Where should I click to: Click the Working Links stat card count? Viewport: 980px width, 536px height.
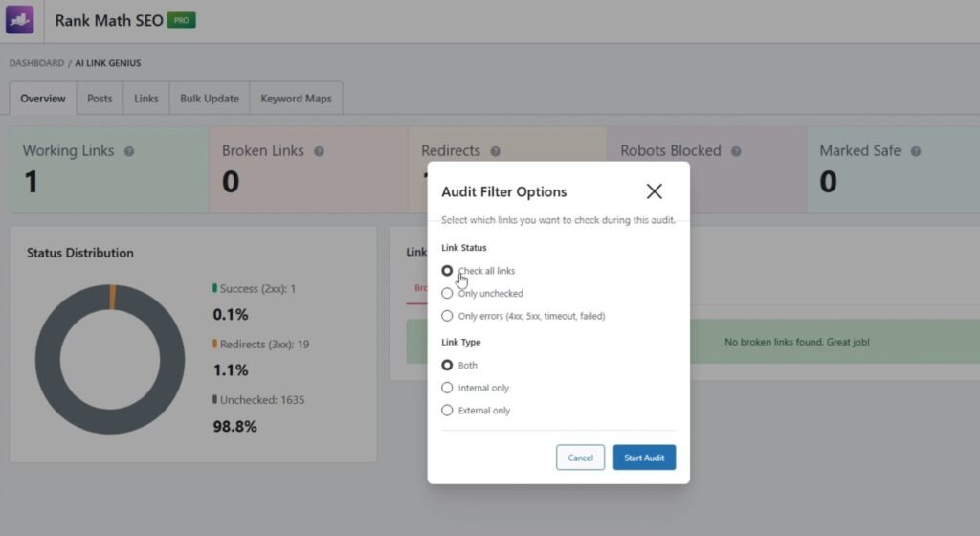32,182
